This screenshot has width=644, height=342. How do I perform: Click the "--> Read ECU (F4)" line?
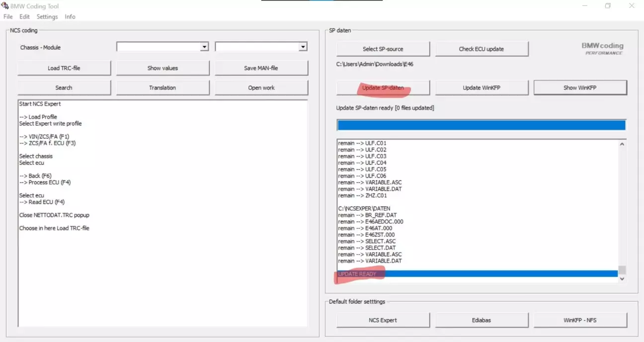tap(42, 202)
